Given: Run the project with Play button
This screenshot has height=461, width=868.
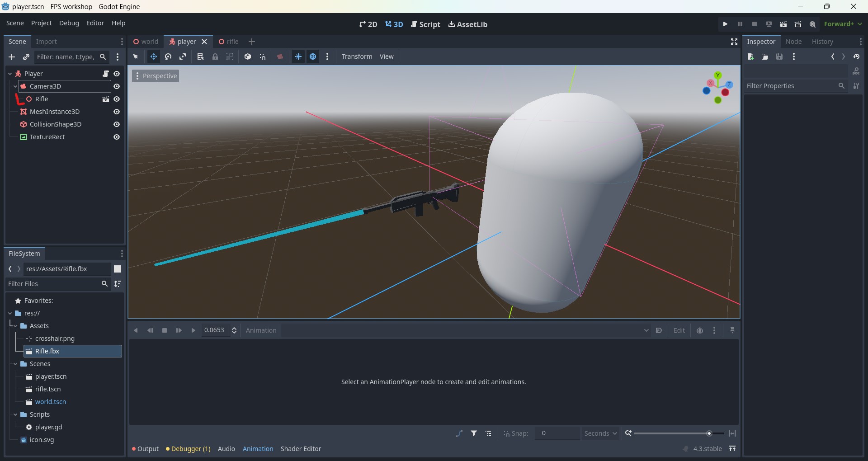Looking at the screenshot, I should (x=725, y=24).
